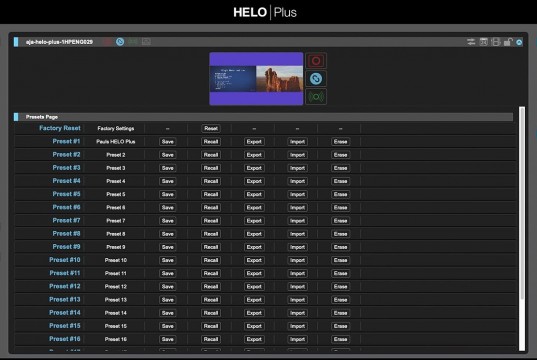This screenshot has width=537, height=360.
Task: Export Preset #6
Action: 254,208
